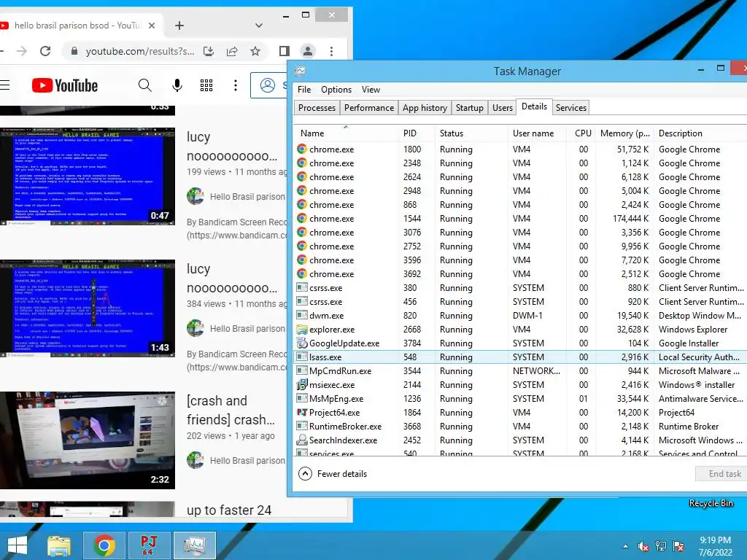Viewport: 747px width, 560px height.
Task: Open new Chrome tab with plus
Action: pos(179,26)
